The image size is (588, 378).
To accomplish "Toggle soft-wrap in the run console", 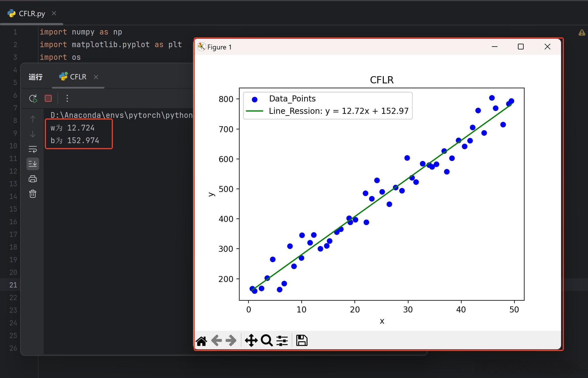I will (x=33, y=149).
